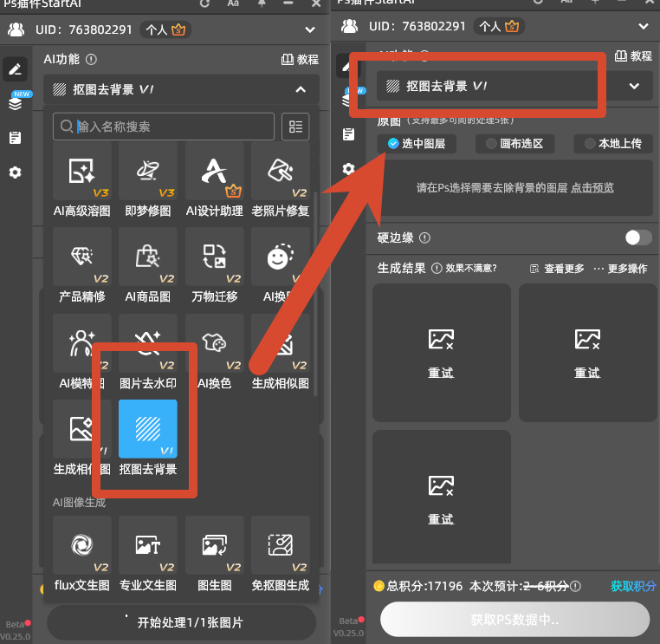The width and height of the screenshot is (660, 644).
Task: Select 本地上传 radio option
Action: click(x=613, y=144)
